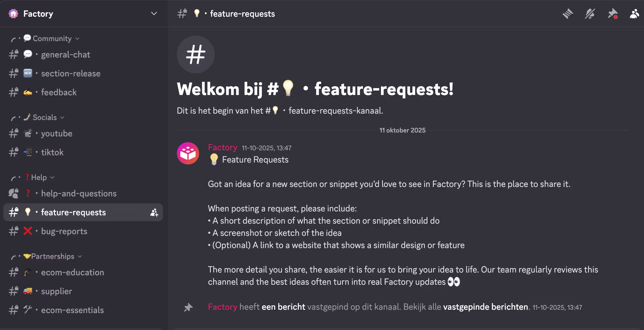644x330 pixels.
Task: Open the pinned messages icon with red badge
Action: pos(613,14)
